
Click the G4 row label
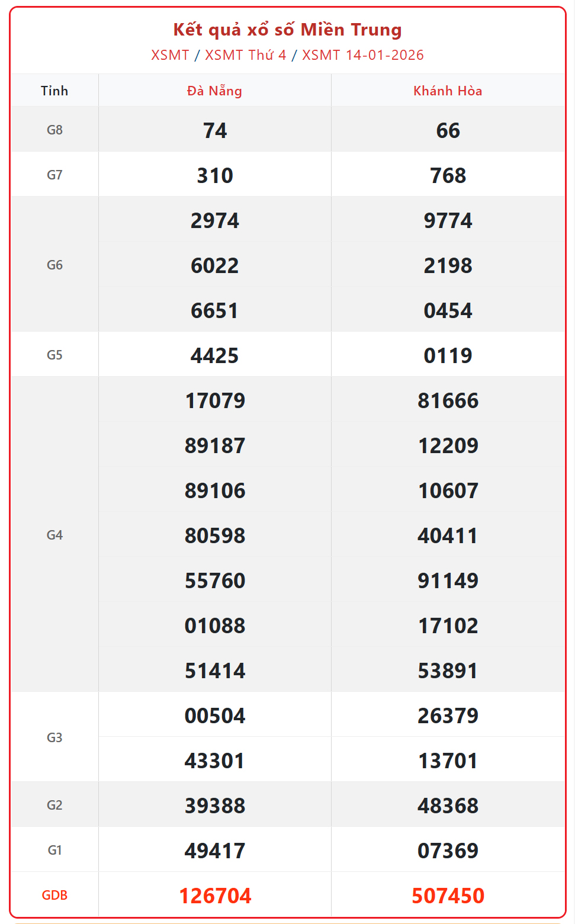click(54, 535)
